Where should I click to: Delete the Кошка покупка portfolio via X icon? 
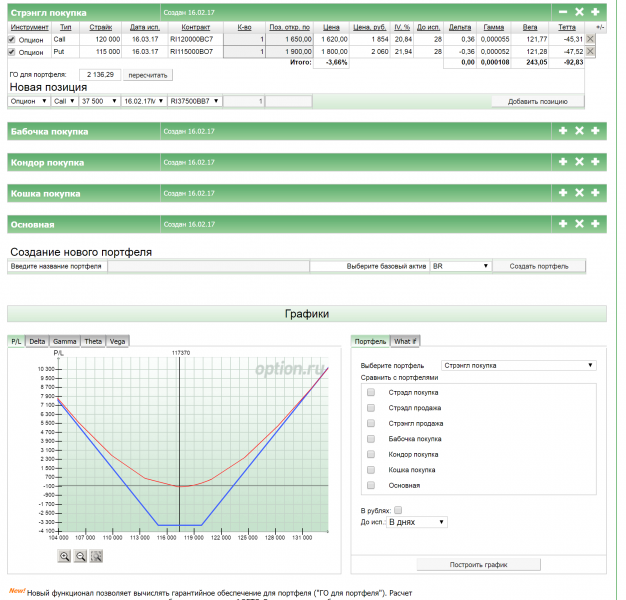click(x=579, y=193)
